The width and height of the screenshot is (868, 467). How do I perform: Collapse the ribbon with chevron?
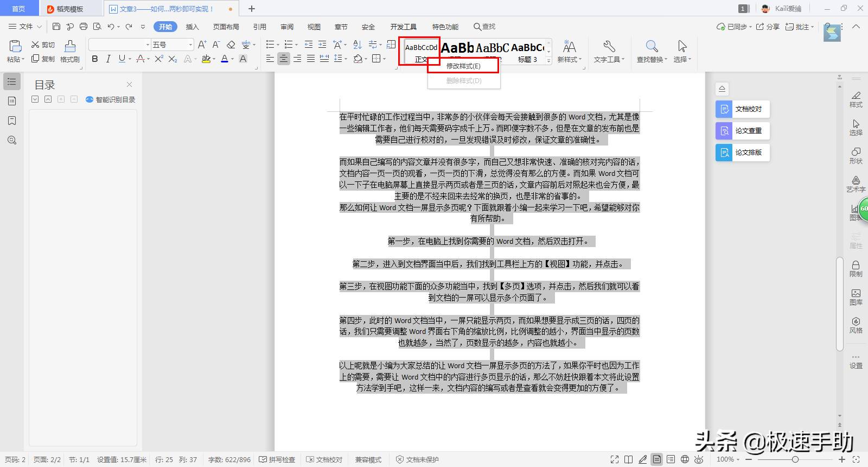(x=856, y=27)
